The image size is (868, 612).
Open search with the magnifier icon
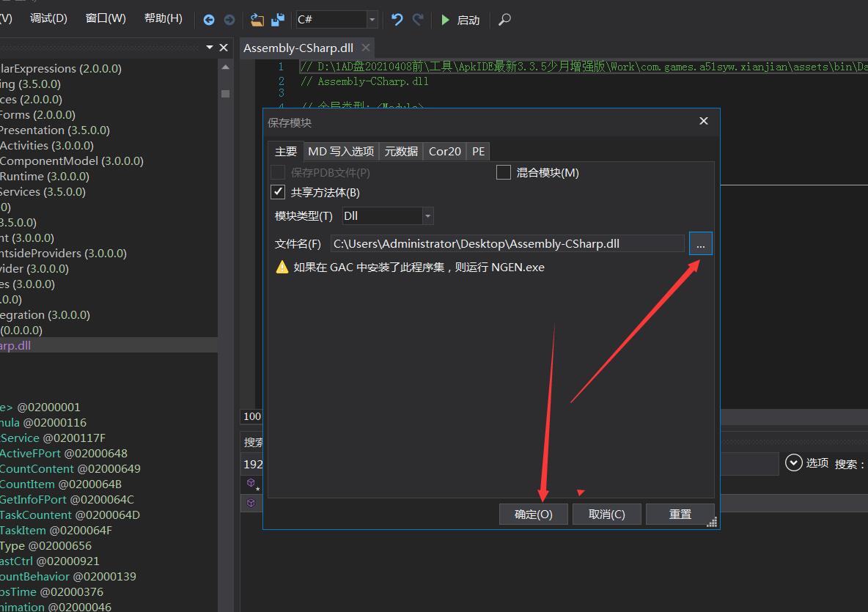(504, 20)
